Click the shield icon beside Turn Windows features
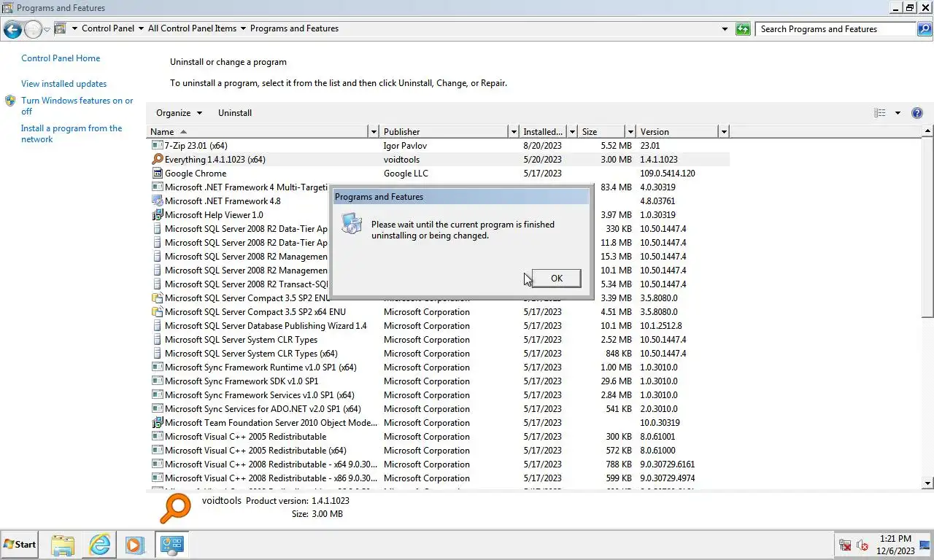934x560 pixels. pyautogui.click(x=10, y=101)
